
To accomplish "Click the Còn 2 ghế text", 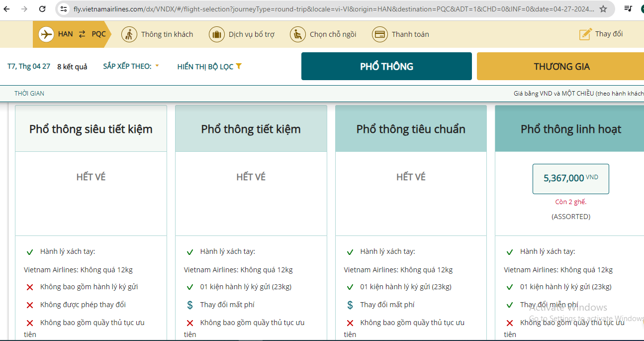I will (x=570, y=202).
